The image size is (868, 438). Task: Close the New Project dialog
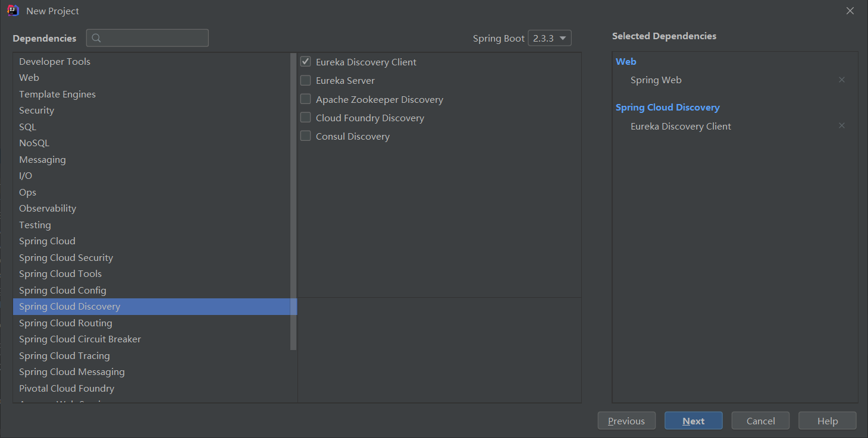click(850, 11)
